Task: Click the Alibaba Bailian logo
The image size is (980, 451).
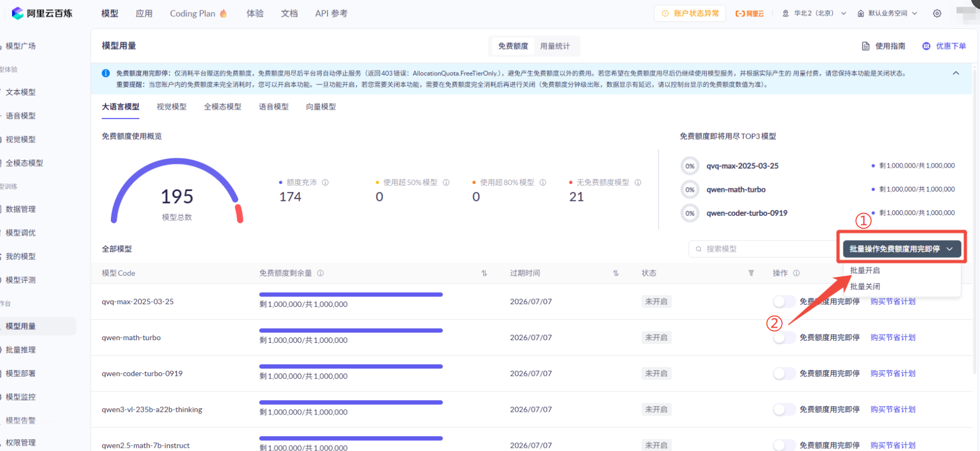Action: (42, 13)
